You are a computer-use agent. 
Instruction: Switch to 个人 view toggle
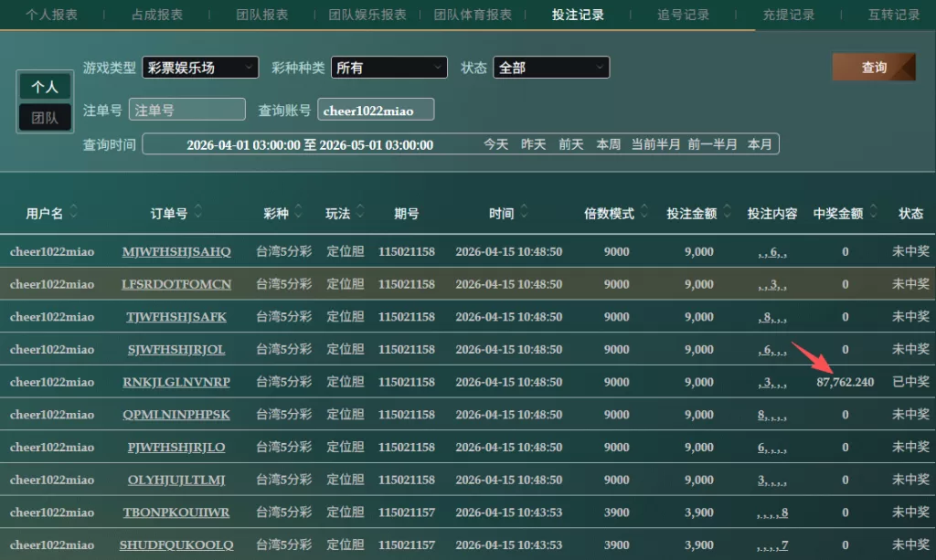45,87
